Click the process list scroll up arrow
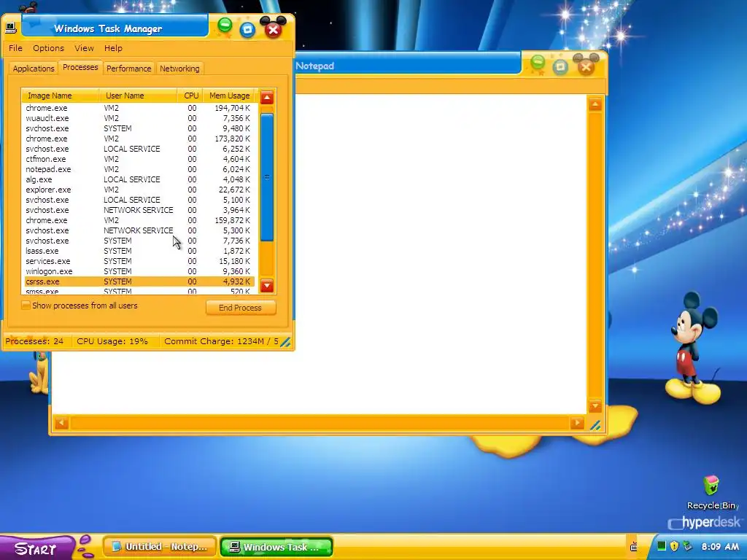The image size is (747, 560). (x=267, y=98)
